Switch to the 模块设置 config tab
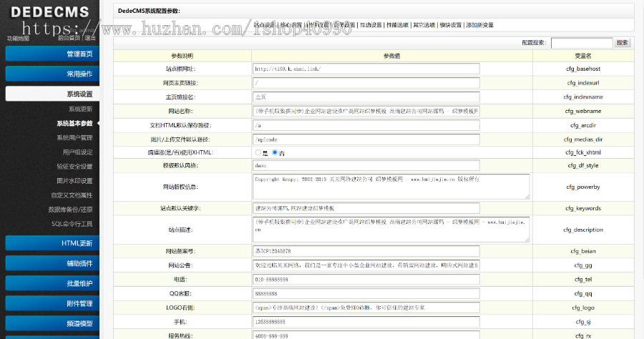 point(450,25)
